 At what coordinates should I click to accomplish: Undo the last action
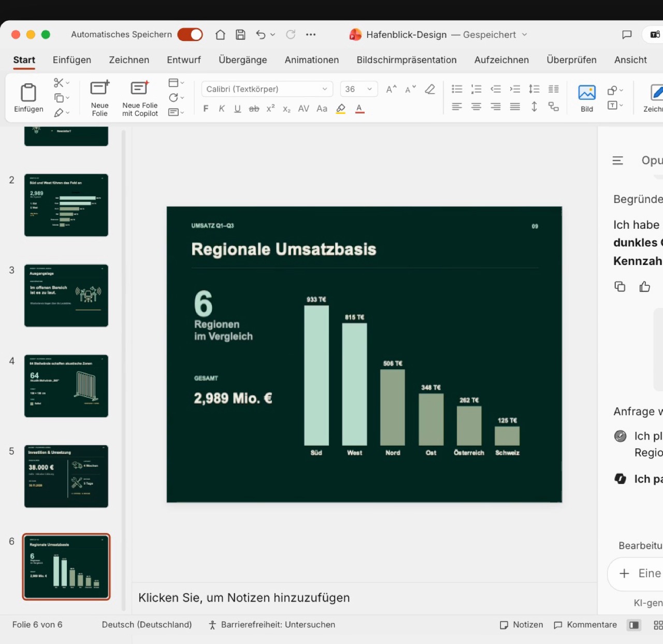tap(260, 35)
